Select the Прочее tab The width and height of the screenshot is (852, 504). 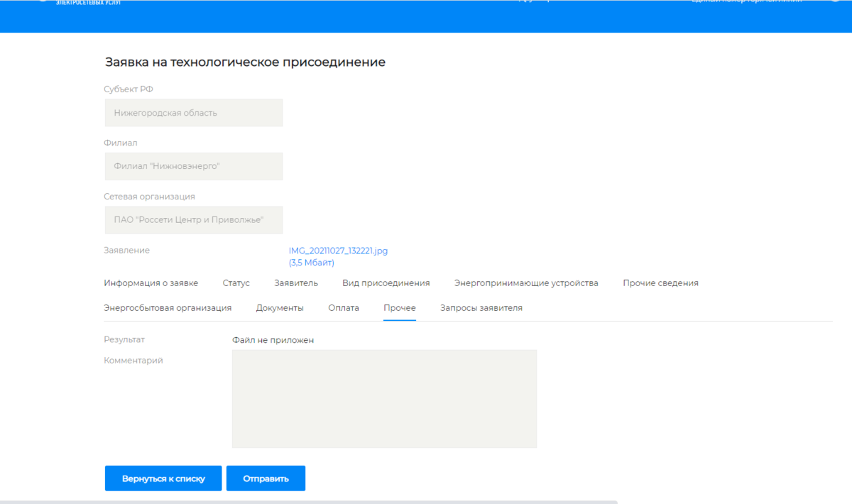pyautogui.click(x=400, y=307)
